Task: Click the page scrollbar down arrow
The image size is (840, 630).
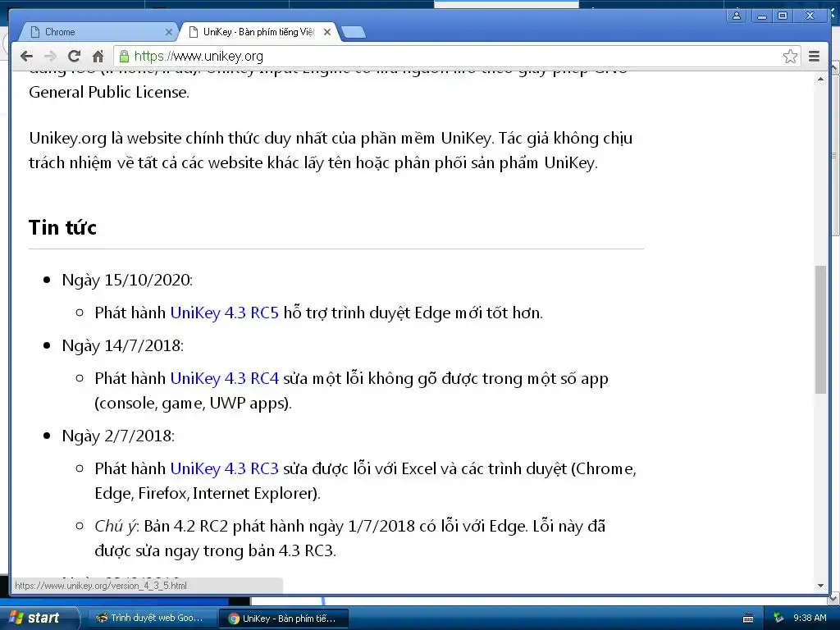Action: 820,586
